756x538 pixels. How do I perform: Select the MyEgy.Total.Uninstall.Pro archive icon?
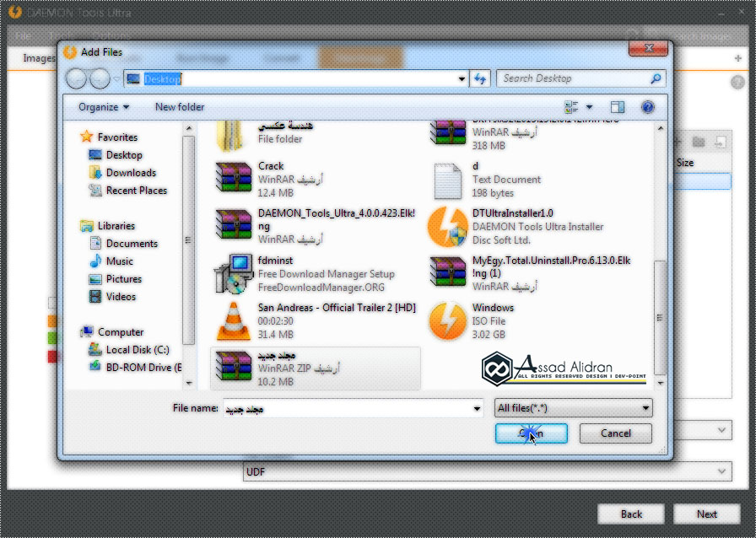448,273
